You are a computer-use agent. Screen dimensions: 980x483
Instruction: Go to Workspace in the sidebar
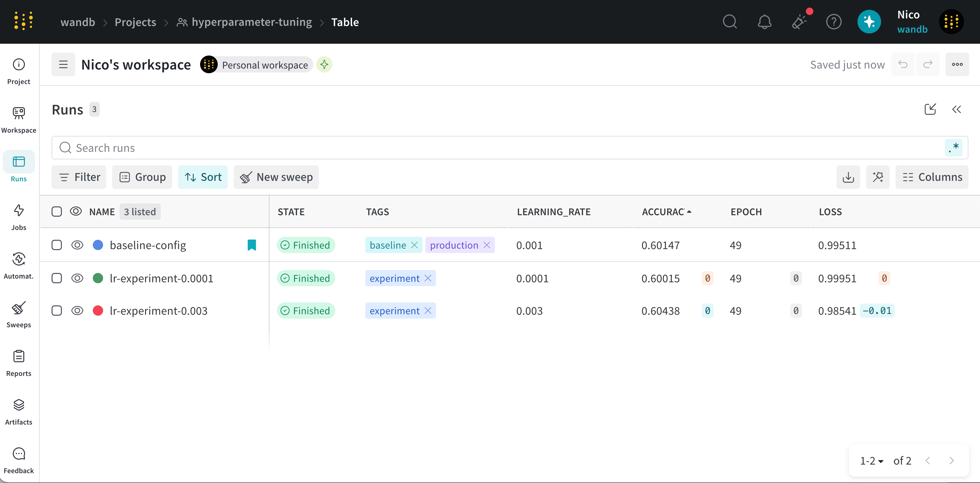(x=19, y=120)
